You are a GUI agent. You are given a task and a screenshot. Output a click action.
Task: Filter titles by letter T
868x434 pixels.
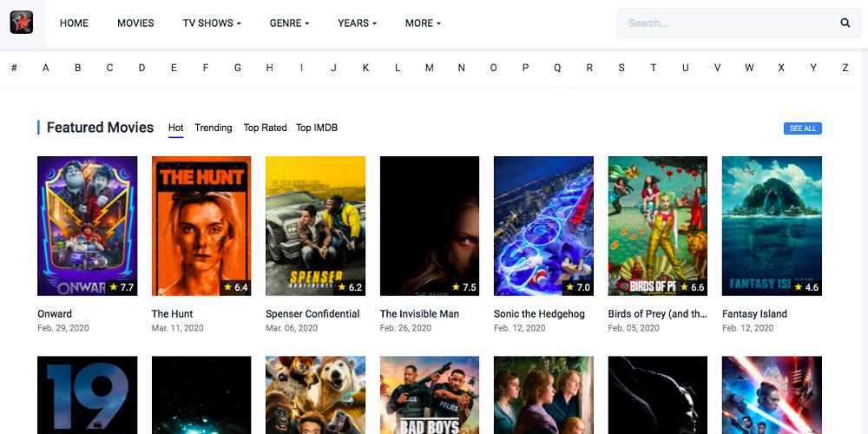point(654,68)
